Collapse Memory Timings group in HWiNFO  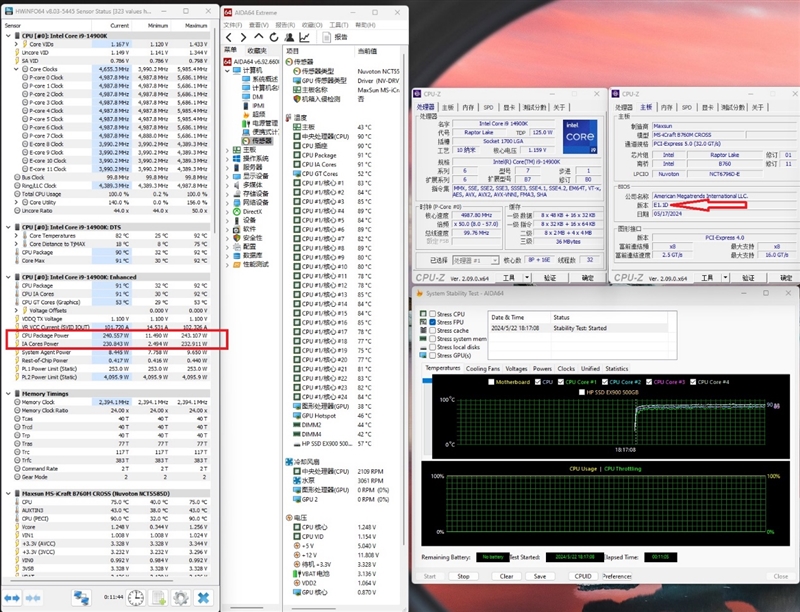[8, 393]
